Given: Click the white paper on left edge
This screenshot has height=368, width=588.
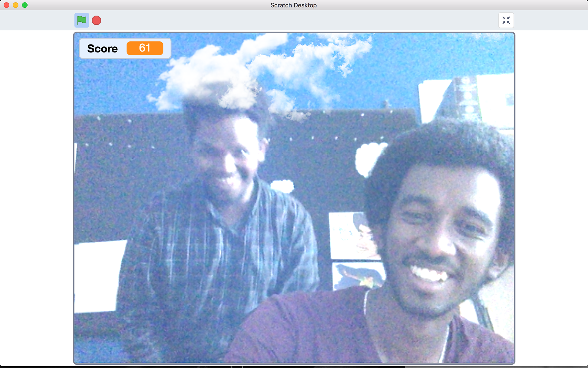Looking at the screenshot, I should coord(98,276).
